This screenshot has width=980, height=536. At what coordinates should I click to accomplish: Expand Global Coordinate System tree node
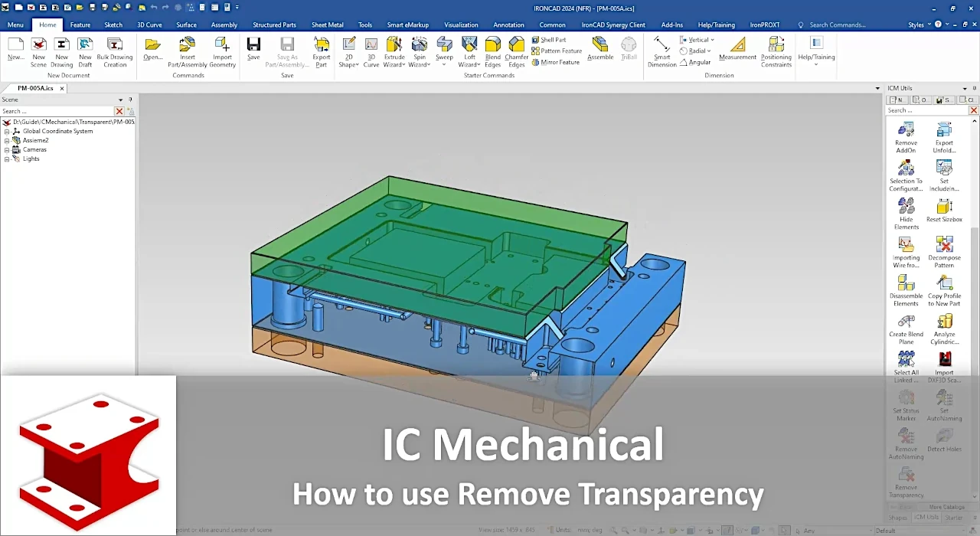point(7,132)
